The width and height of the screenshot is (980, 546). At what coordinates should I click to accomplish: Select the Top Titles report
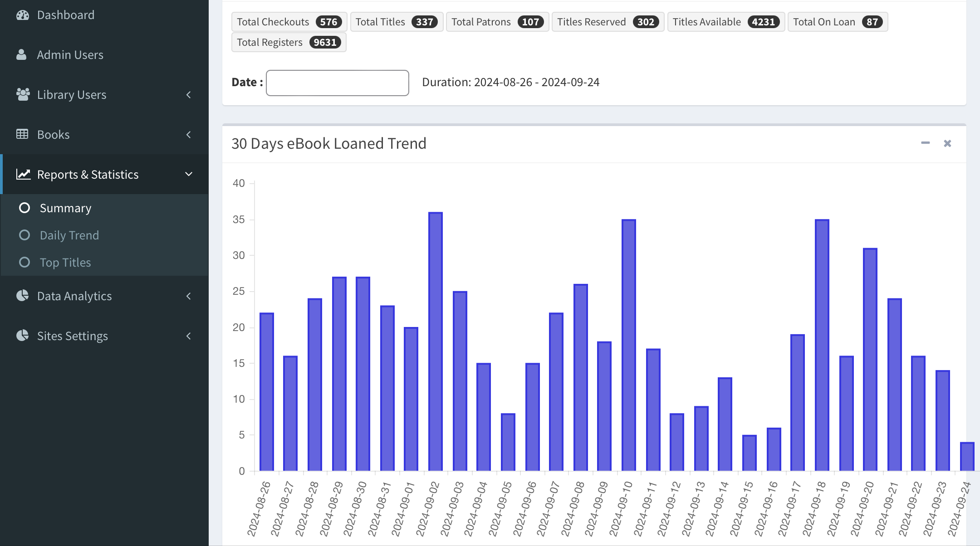(x=65, y=262)
